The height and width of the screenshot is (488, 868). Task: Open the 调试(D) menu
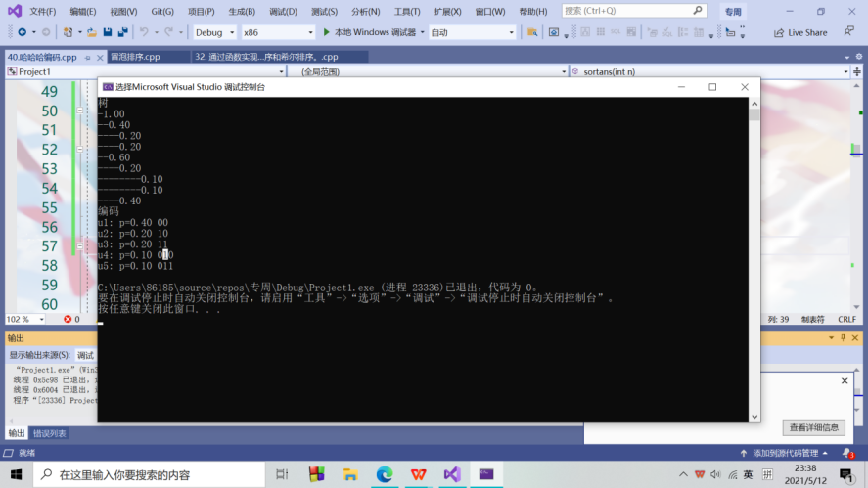point(283,11)
